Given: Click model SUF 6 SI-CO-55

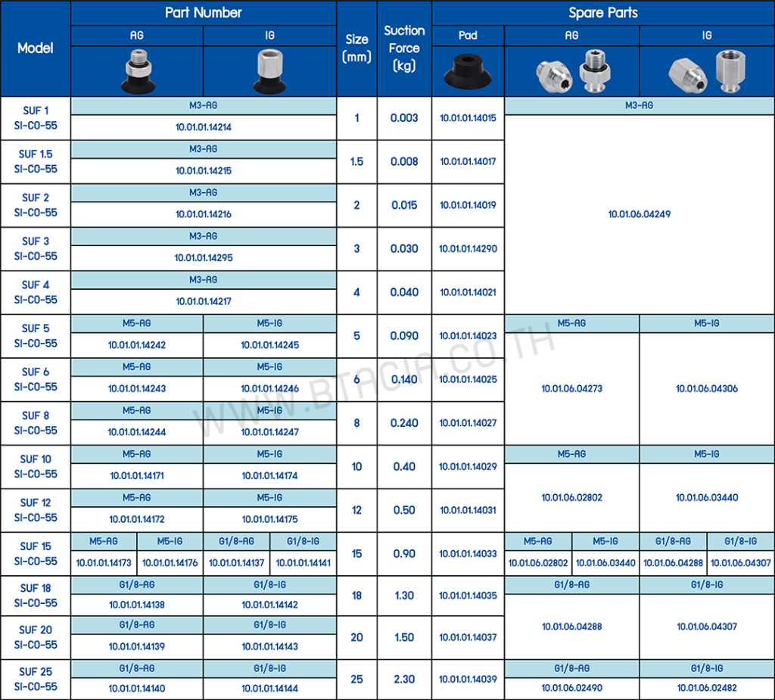Looking at the screenshot, I should (36, 379).
